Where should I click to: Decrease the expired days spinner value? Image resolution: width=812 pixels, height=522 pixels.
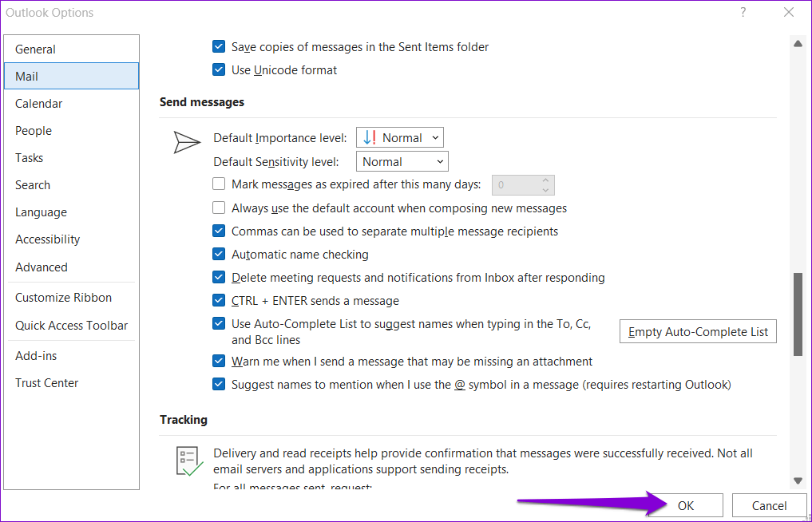click(545, 190)
